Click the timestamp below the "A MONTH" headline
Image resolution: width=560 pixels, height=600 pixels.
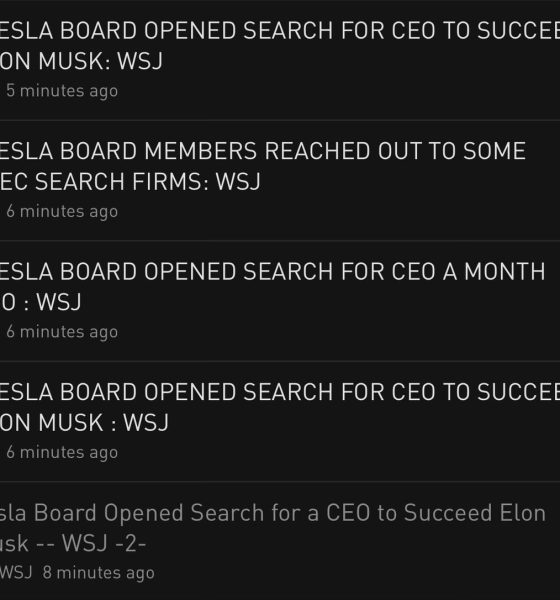[62, 332]
